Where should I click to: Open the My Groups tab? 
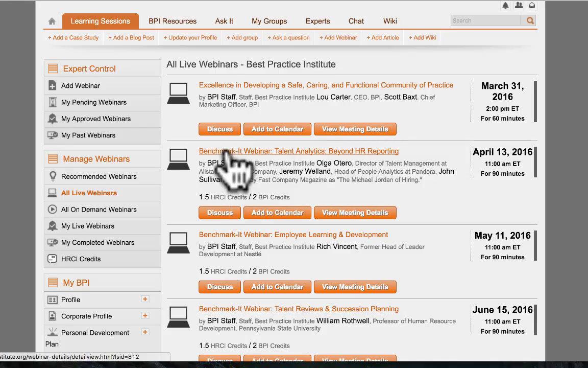(269, 21)
